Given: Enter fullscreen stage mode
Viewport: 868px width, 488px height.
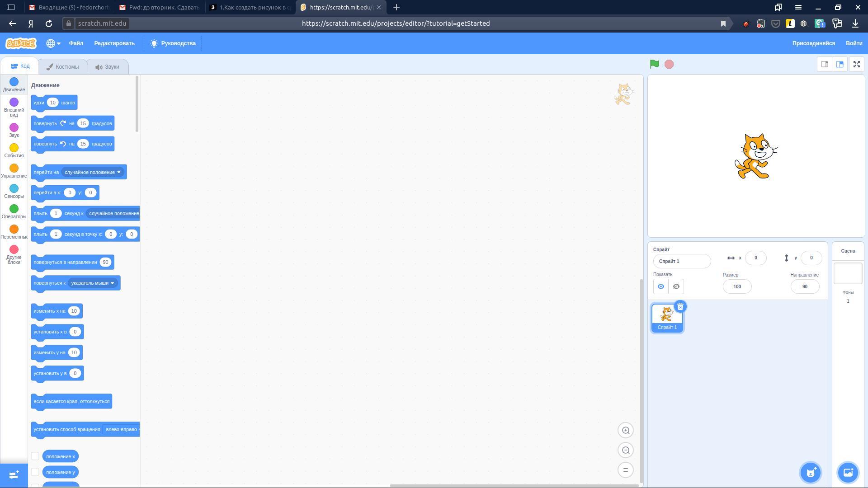Looking at the screenshot, I should 856,64.
